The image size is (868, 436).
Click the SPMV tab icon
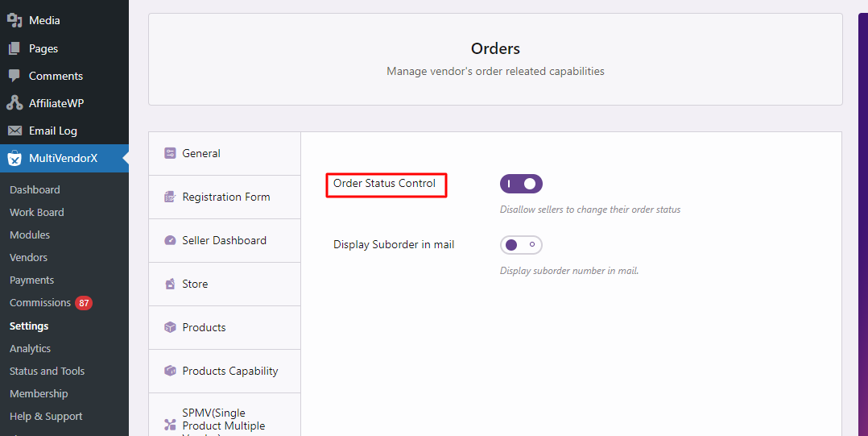[170, 425]
